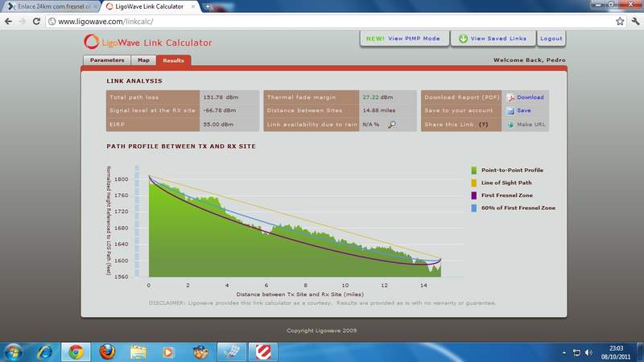This screenshot has width=644, height=362.
Task: Click the -66.78 dBm signal level value
Action: pos(220,110)
